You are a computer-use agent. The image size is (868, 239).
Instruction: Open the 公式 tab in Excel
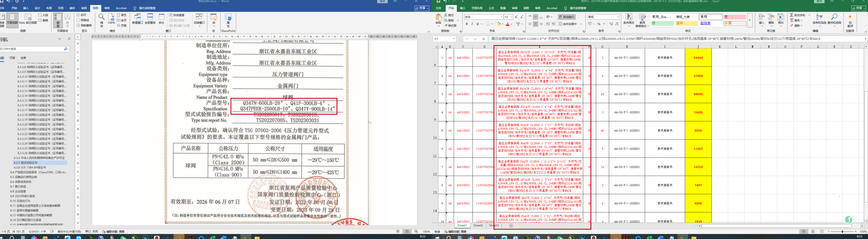tap(492, 8)
